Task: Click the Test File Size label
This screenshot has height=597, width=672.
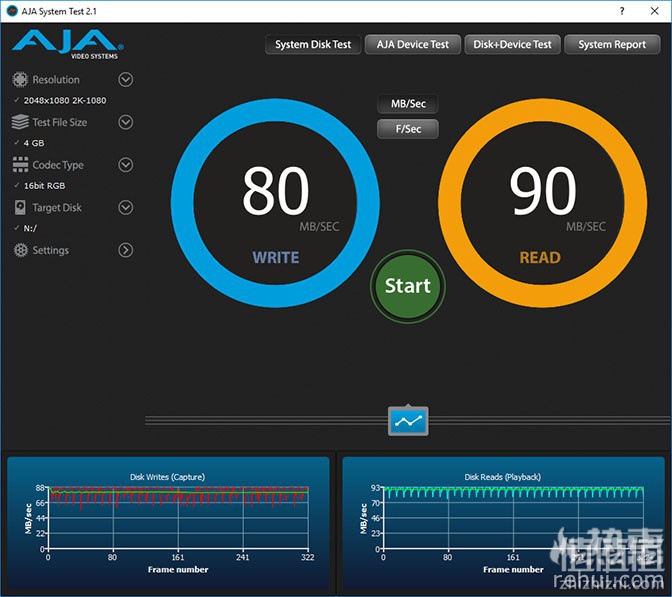Action: click(60, 123)
